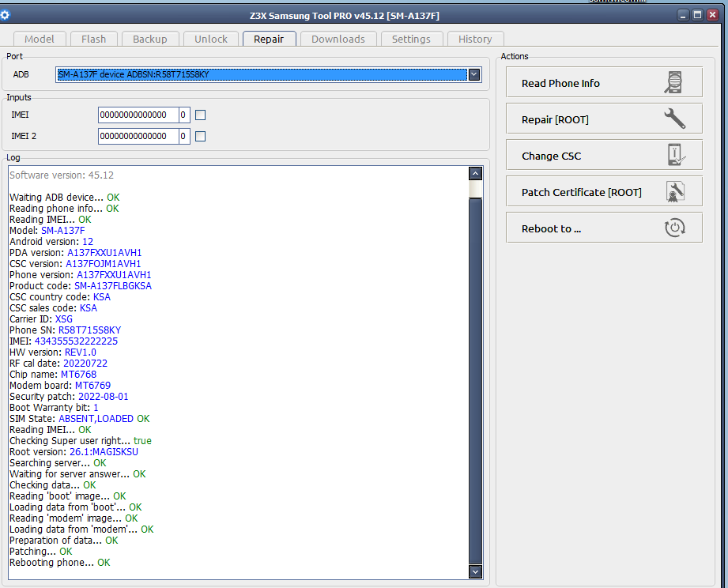
Task: Click the model value SM-A137F in log
Action: pos(63,231)
